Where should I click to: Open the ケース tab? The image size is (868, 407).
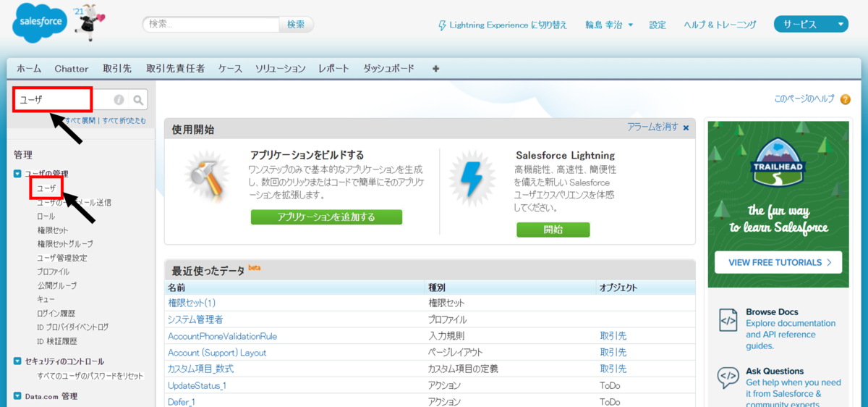coord(230,69)
